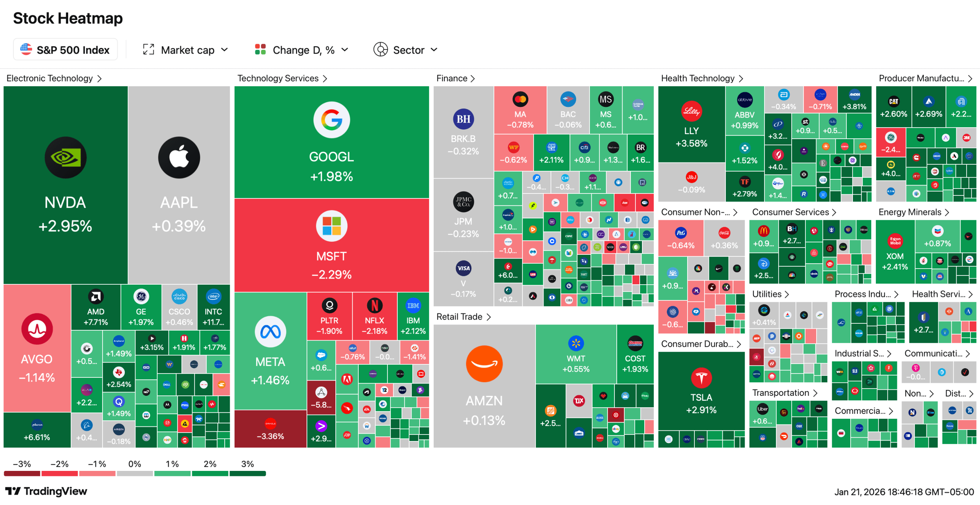Viewport: 980px width, 505px height.
Task: Click the Tesla logo in the TSLA tile
Action: point(701,378)
